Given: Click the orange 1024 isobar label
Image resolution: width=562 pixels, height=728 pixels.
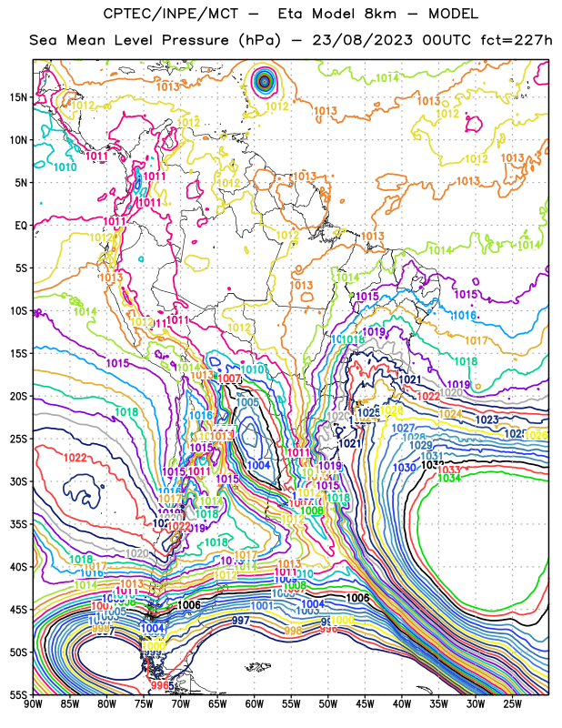Looking at the screenshot, I should tap(450, 414).
